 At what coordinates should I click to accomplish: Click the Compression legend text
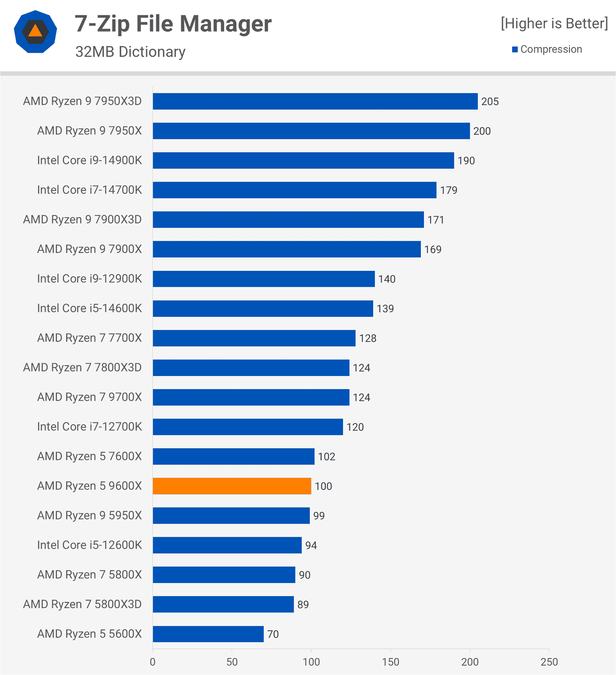[551, 49]
